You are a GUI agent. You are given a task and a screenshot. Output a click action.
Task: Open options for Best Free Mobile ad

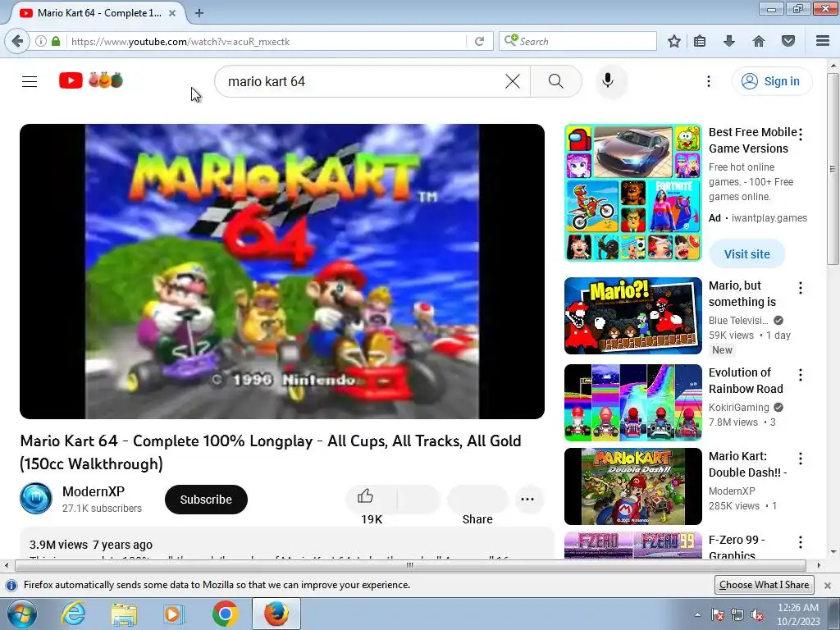(801, 134)
